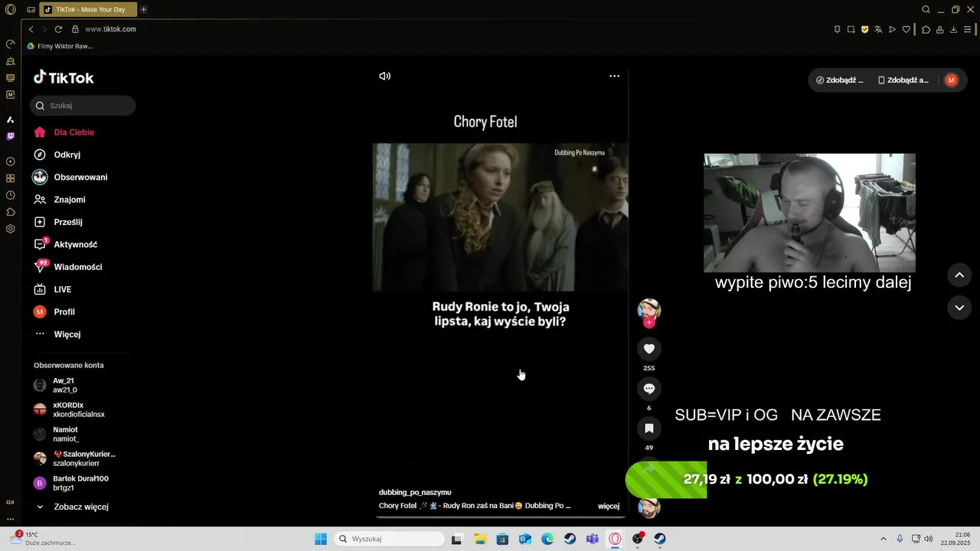
Task: Open Prześlij upload page
Action: tap(58, 222)
